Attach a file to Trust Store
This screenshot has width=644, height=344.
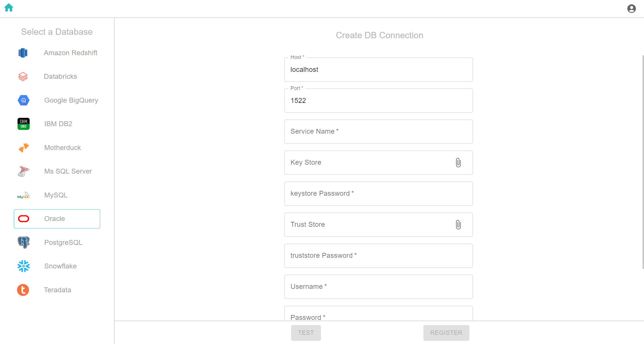[458, 225]
